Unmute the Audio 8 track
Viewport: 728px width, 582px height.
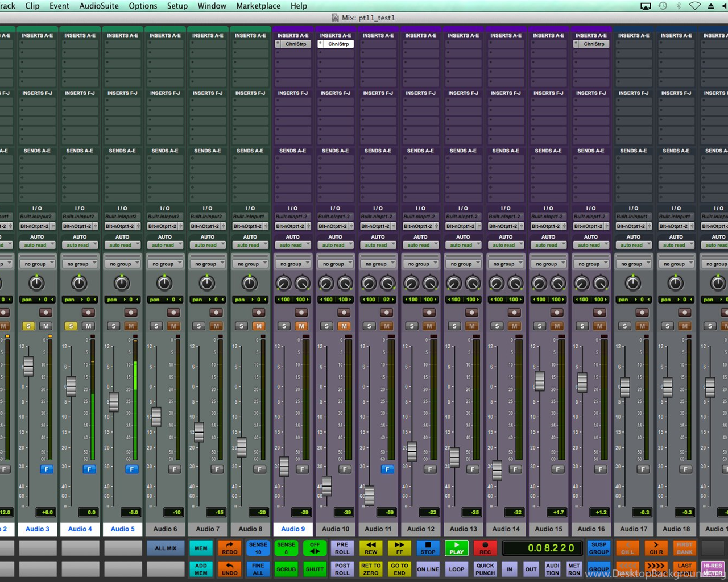(x=259, y=326)
